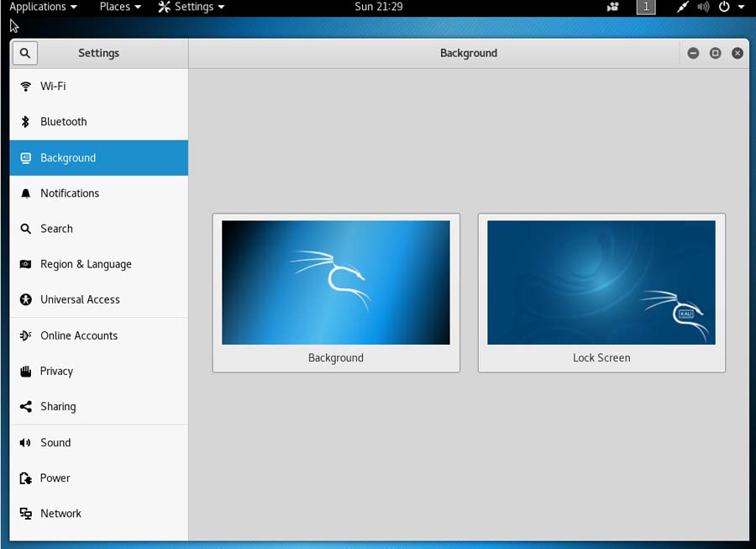Go to the Online Accounts panel

coord(79,335)
